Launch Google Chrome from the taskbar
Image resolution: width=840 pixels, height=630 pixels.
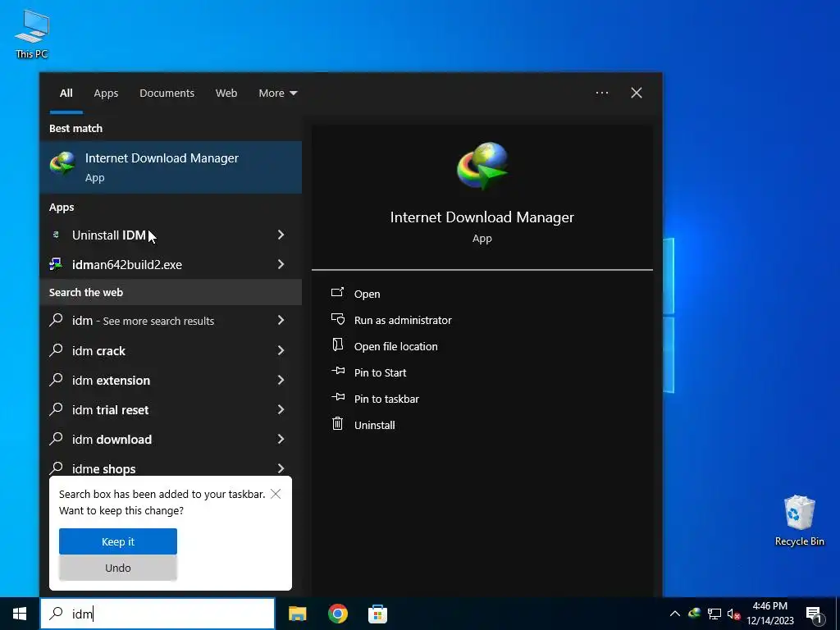tap(337, 614)
